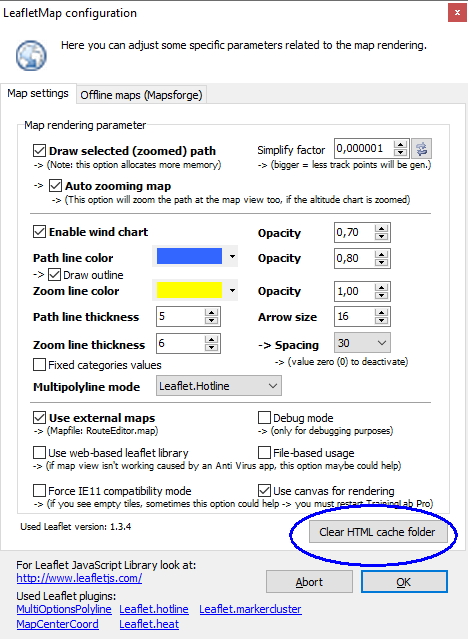Open Zoom line color dropdown arrow
Image resolution: width=468 pixels, height=639 pixels.
pos(232,291)
